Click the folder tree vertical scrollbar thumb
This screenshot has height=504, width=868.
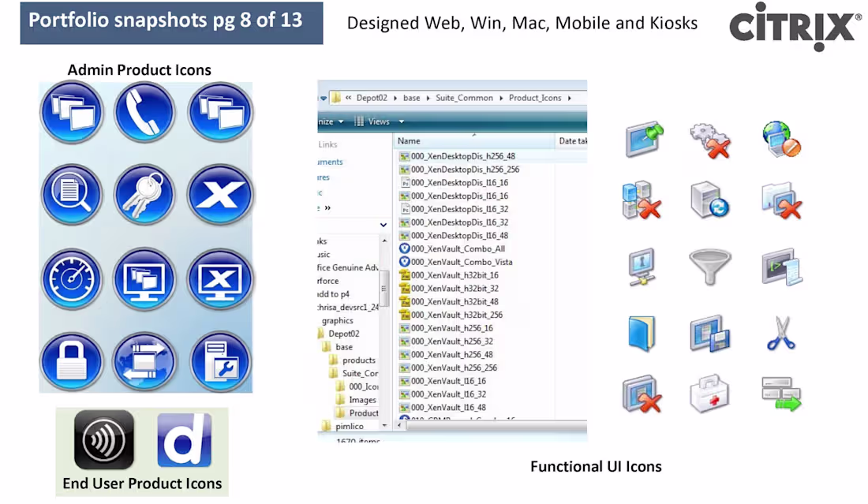click(x=384, y=288)
